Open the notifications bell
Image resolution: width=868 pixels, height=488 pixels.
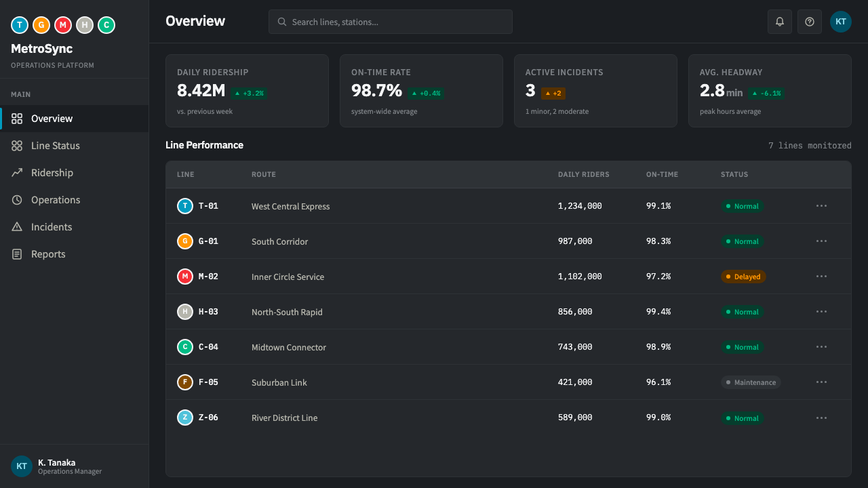point(780,22)
